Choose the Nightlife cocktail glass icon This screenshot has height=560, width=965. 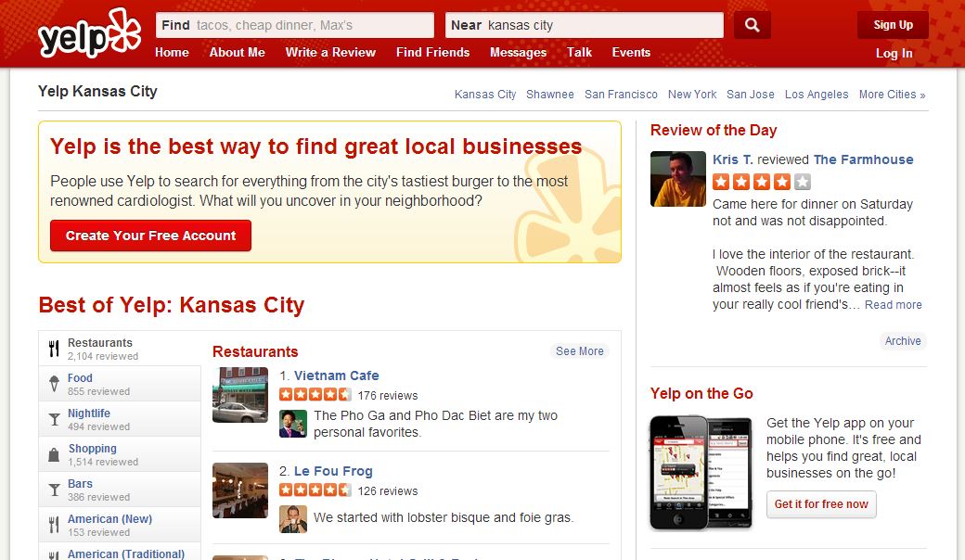point(54,419)
